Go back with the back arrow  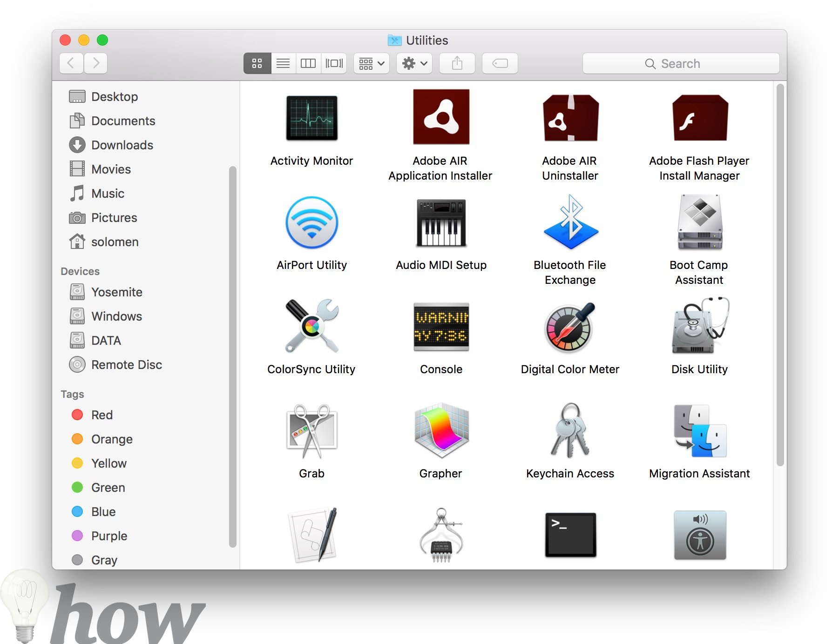(71, 63)
